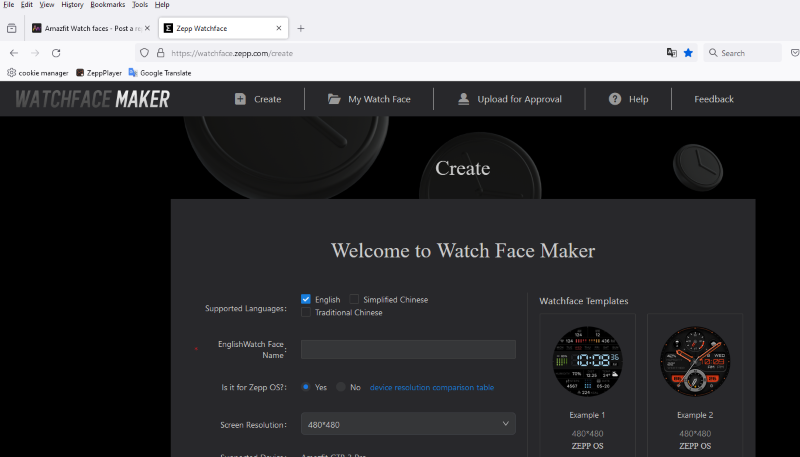Click the Create plus icon
This screenshot has width=800, height=457.
[240, 99]
